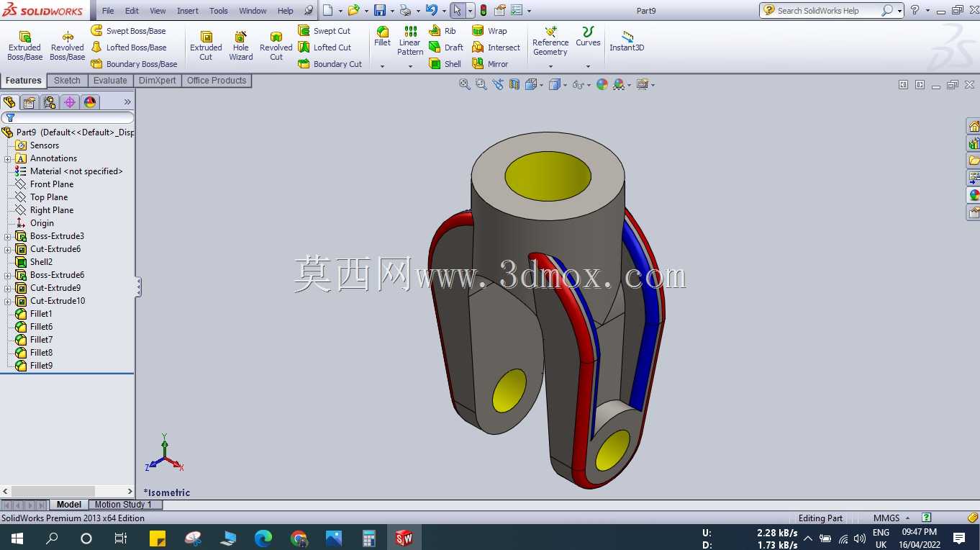This screenshot has width=980, height=550.
Task: Open the Reference Geometry dropdown arrow
Action: click(x=550, y=66)
